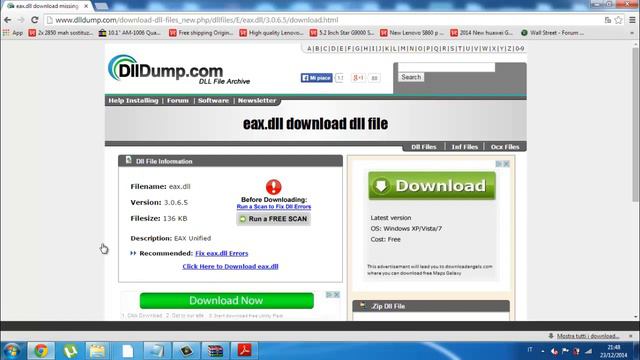Switch to the Dll Files tab
The height and width of the screenshot is (360, 640).
pyautogui.click(x=424, y=147)
